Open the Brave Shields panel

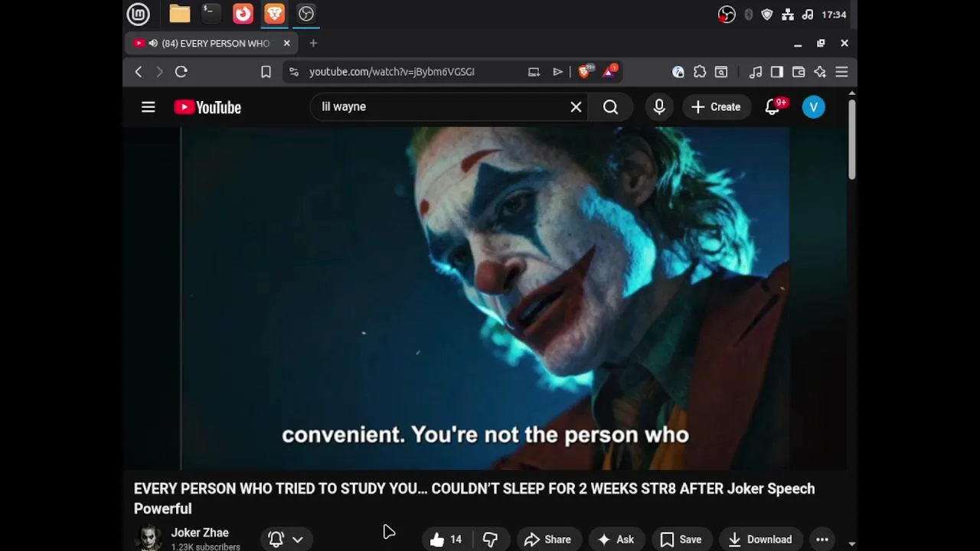[x=585, y=71]
